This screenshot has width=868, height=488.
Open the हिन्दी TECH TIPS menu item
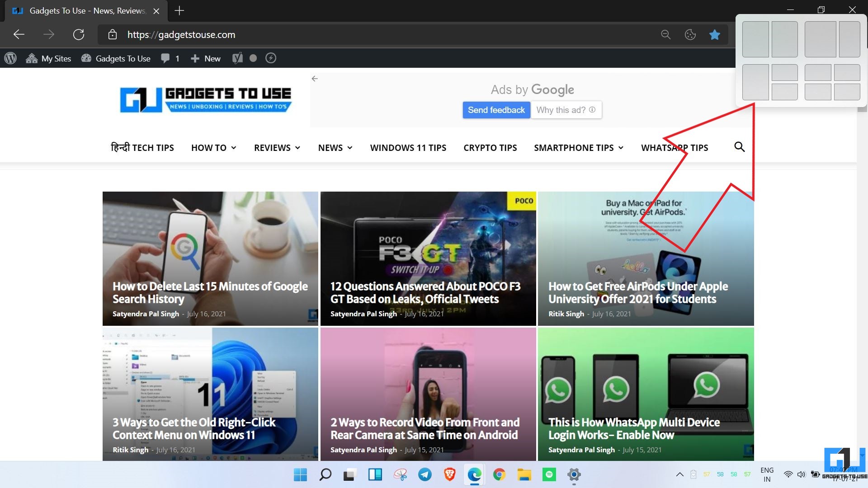click(x=142, y=148)
